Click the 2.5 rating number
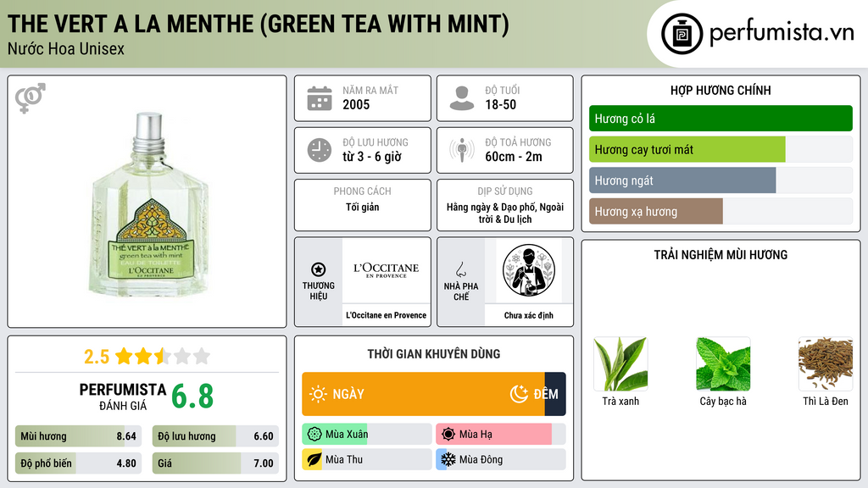 pyautogui.click(x=97, y=357)
